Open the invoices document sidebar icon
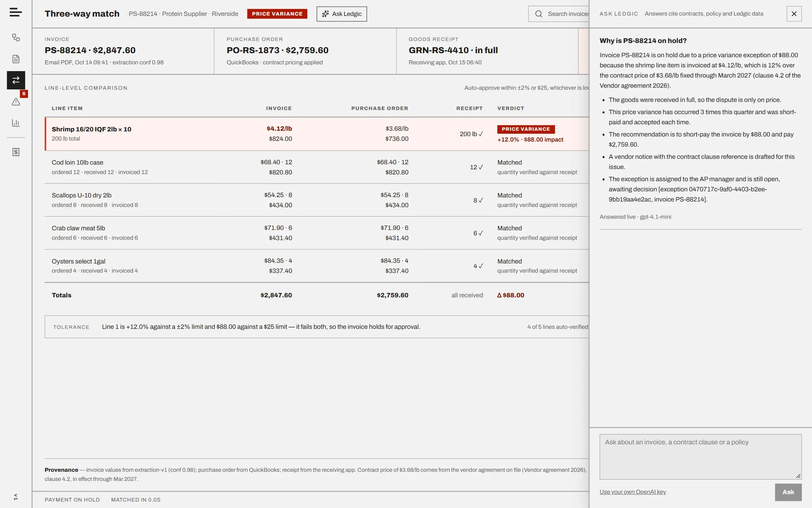The height and width of the screenshot is (508, 812). (16, 59)
